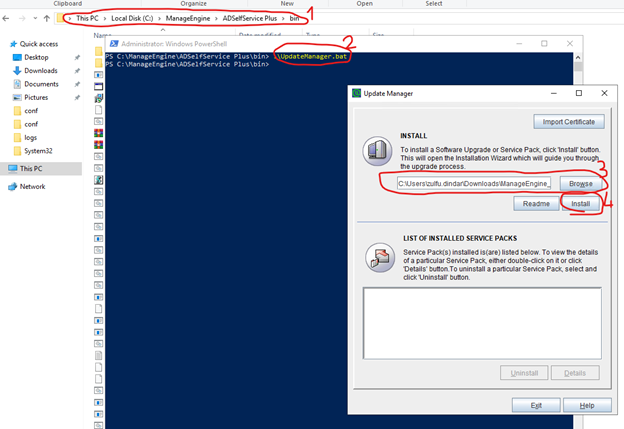Expand chevron after Local Disk (C:) breadcrumb
The width and height of the screenshot is (624, 429).
pos(160,18)
